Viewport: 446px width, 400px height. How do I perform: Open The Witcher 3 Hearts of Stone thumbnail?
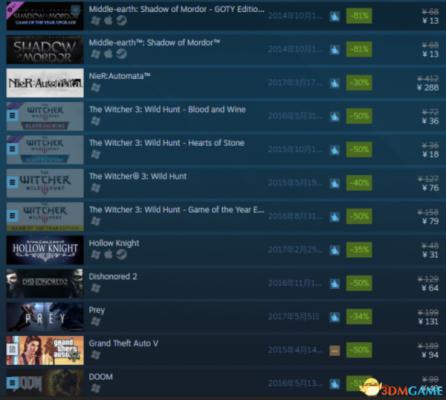45,150
